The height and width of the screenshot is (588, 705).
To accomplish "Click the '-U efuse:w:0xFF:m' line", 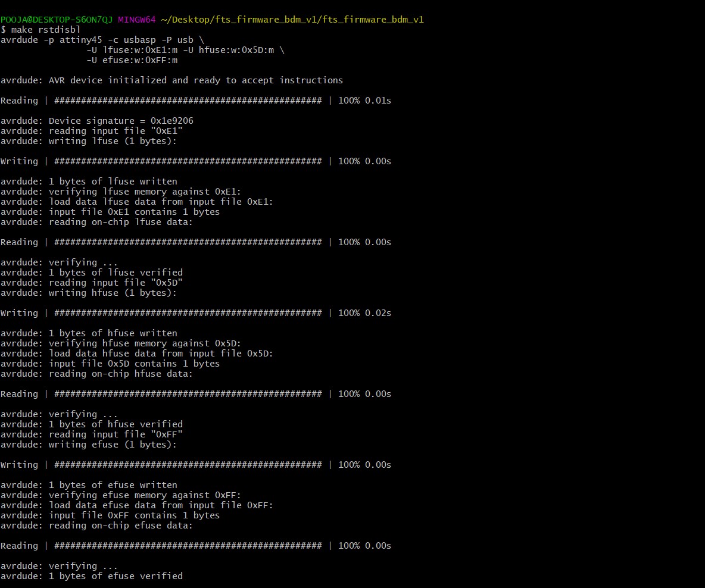I will pyautogui.click(x=132, y=60).
